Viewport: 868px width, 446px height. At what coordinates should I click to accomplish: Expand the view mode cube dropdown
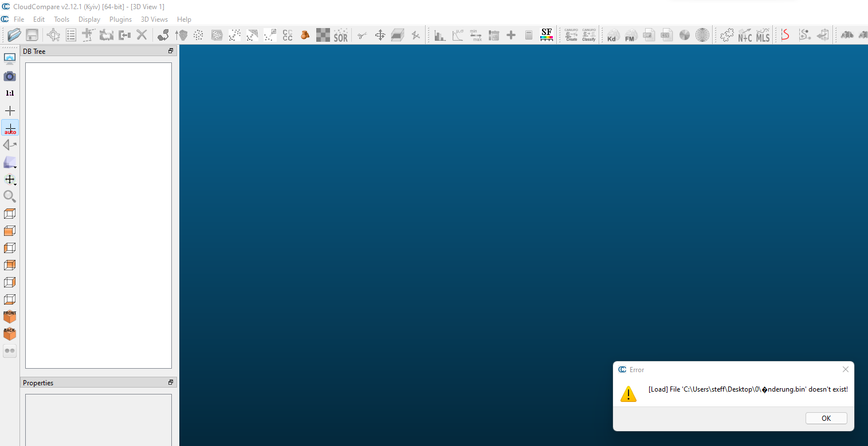coord(10,163)
